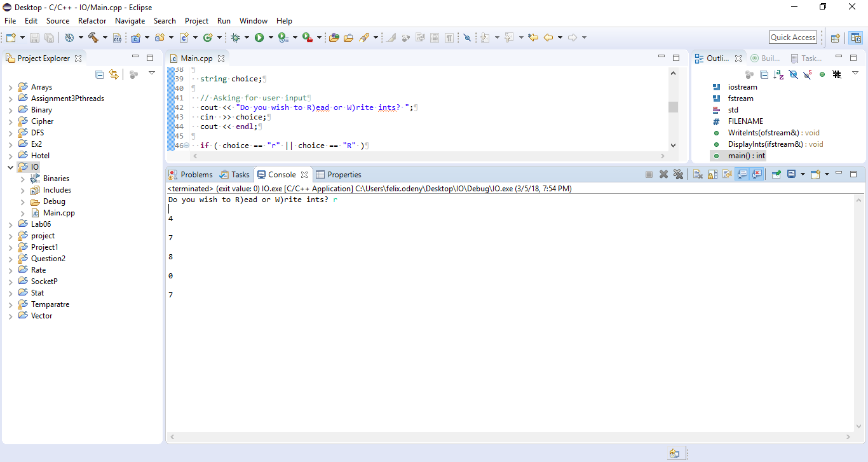Sort the Outline alphabetically
The width and height of the screenshot is (868, 462).
778,74
